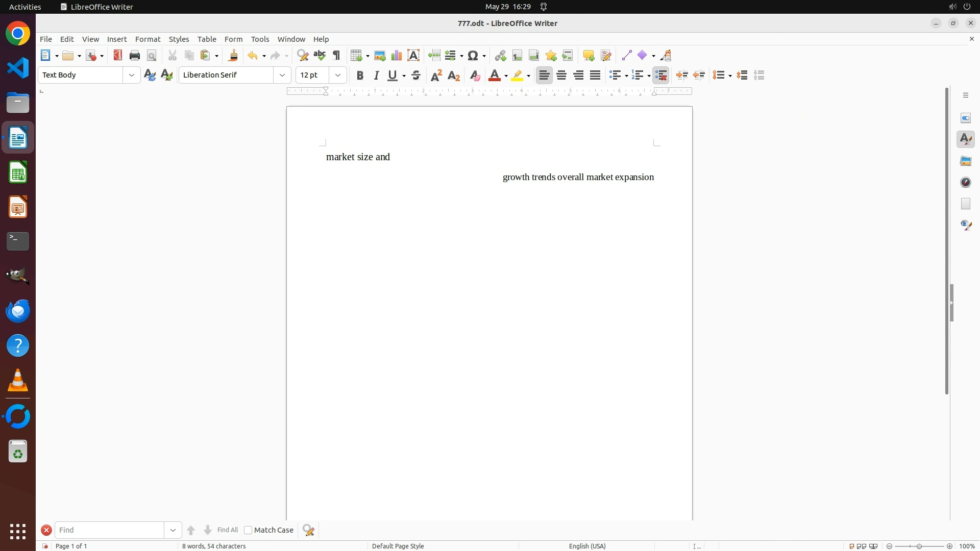This screenshot has width=980, height=551.
Task: Toggle Italic formatting
Action: coord(377,76)
